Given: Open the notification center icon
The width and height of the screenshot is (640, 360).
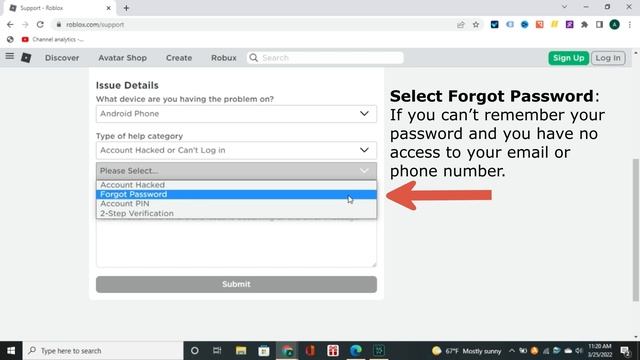Looking at the screenshot, I should pos(625,350).
